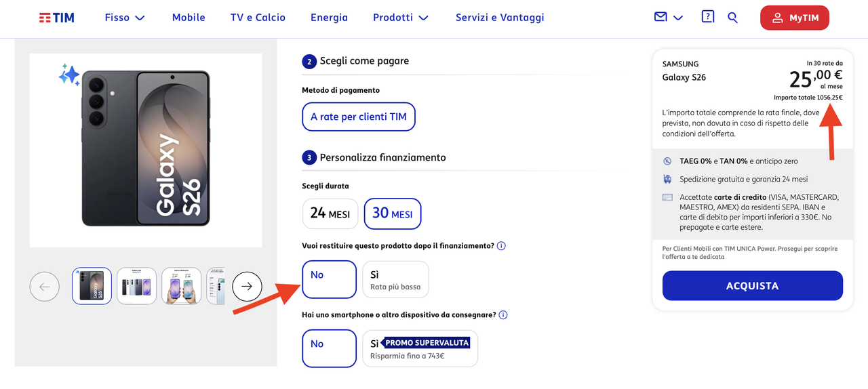
Task: Click info icon next to product return question
Action: tap(502, 246)
